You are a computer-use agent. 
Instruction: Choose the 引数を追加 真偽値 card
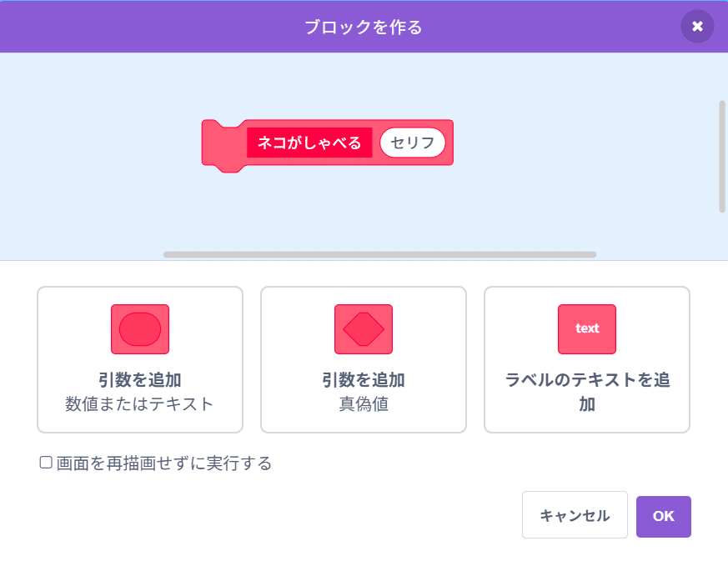point(363,359)
